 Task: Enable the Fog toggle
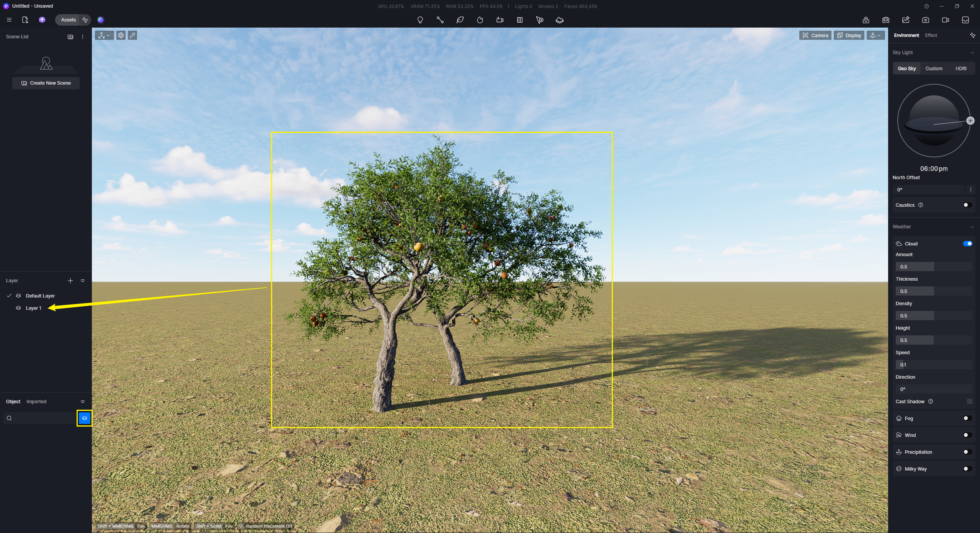click(x=967, y=418)
